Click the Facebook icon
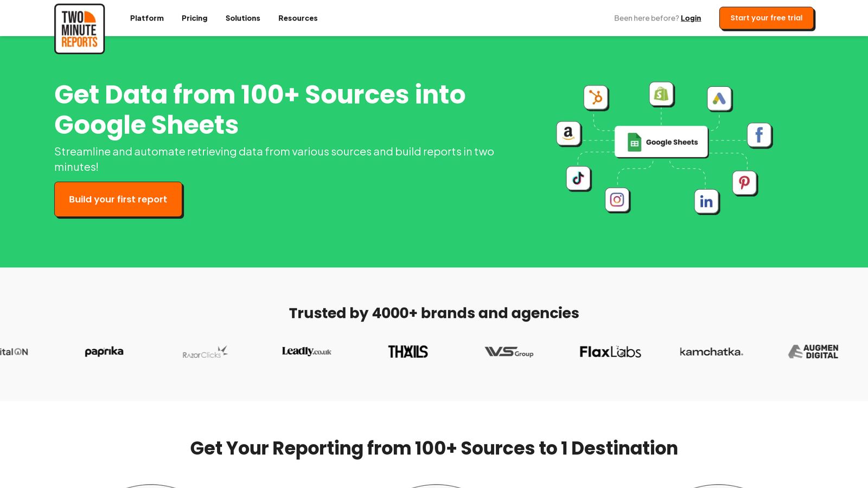 pos(759,135)
